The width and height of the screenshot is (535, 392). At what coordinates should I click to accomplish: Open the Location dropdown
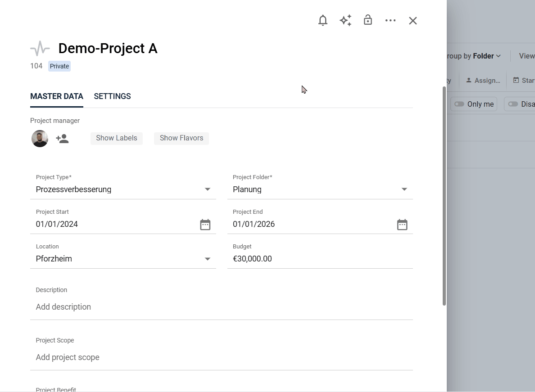[208, 259]
